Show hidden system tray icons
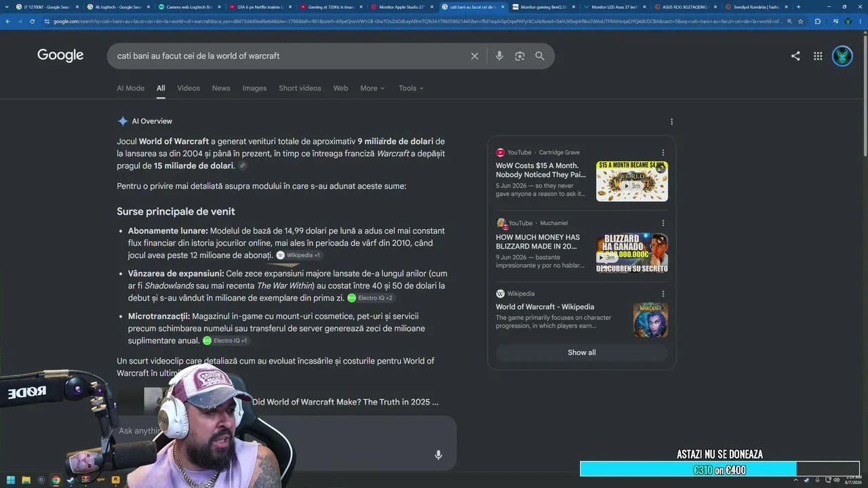This screenshot has height=488, width=868. click(x=797, y=480)
